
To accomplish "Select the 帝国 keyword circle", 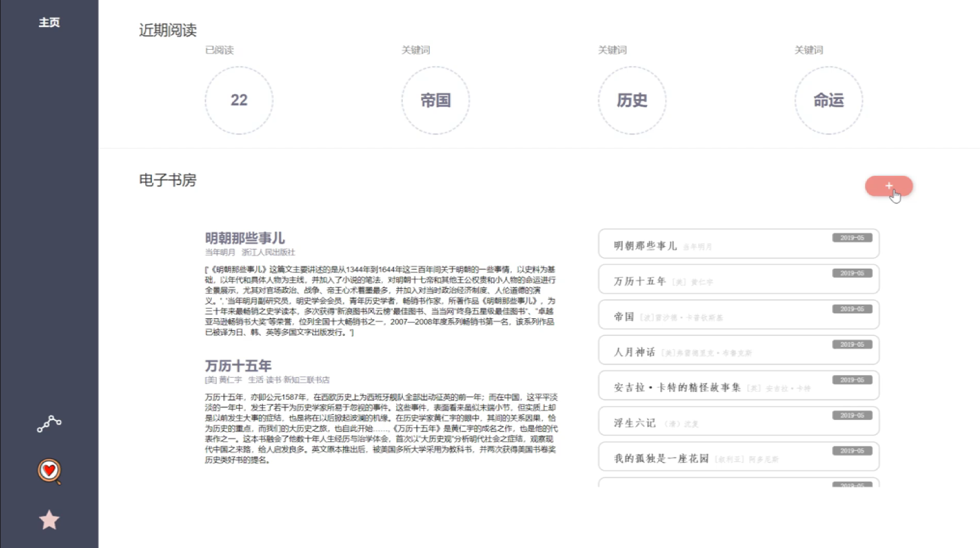I will pos(435,100).
